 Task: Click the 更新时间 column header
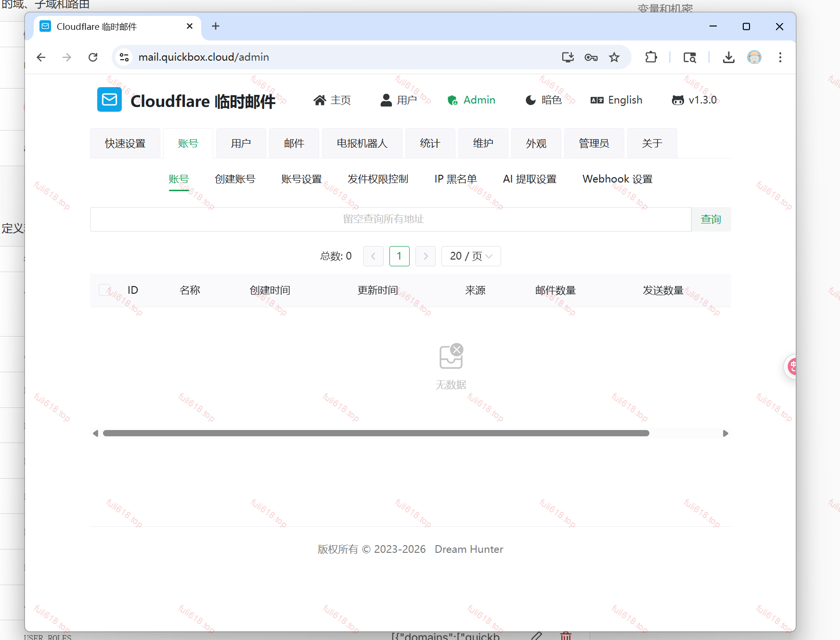point(377,290)
